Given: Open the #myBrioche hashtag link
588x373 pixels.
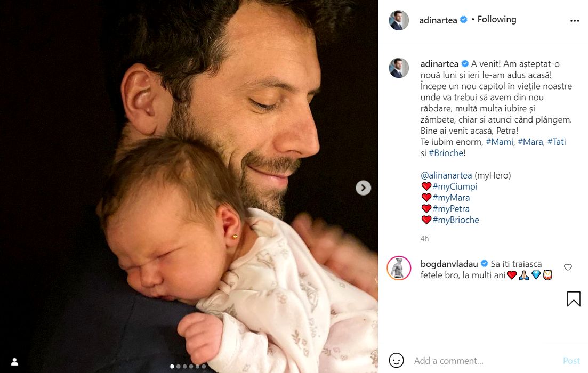Looking at the screenshot, I should (x=456, y=220).
